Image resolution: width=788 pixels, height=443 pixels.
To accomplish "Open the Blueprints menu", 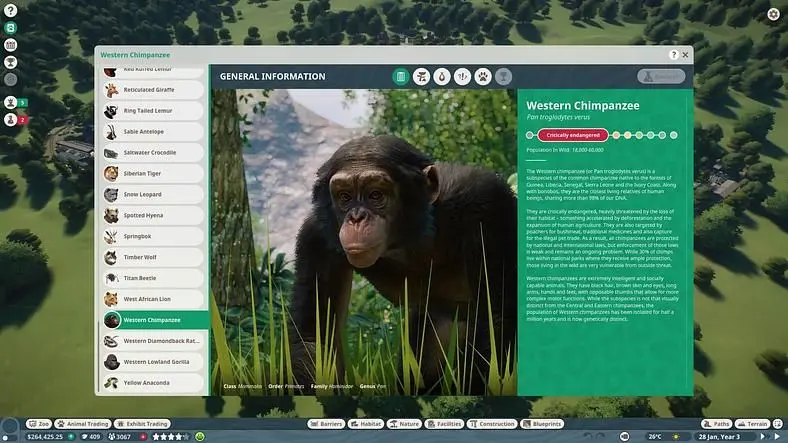I will point(542,424).
